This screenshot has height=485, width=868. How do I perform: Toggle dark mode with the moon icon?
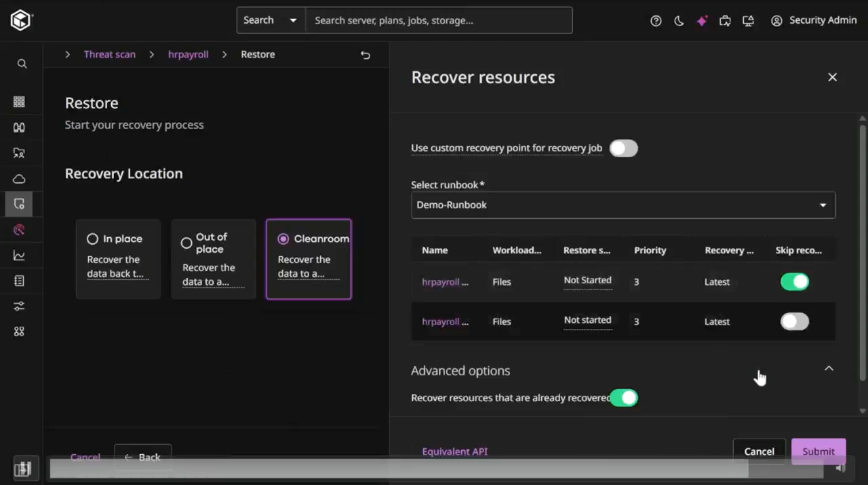tap(679, 21)
